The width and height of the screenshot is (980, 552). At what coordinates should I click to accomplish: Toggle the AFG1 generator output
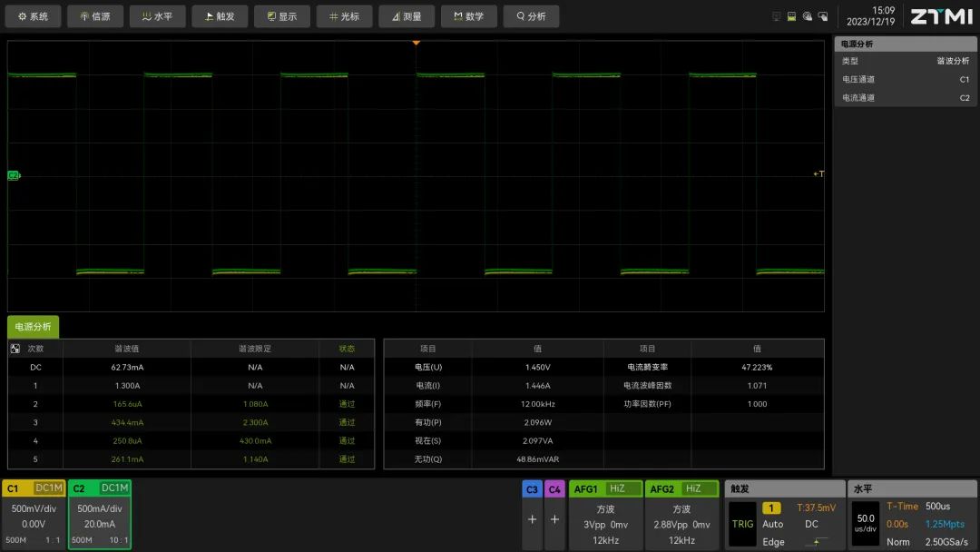point(585,488)
